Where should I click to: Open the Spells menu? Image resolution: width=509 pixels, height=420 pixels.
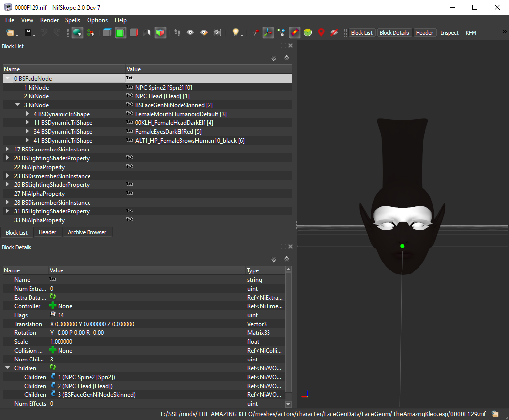73,20
